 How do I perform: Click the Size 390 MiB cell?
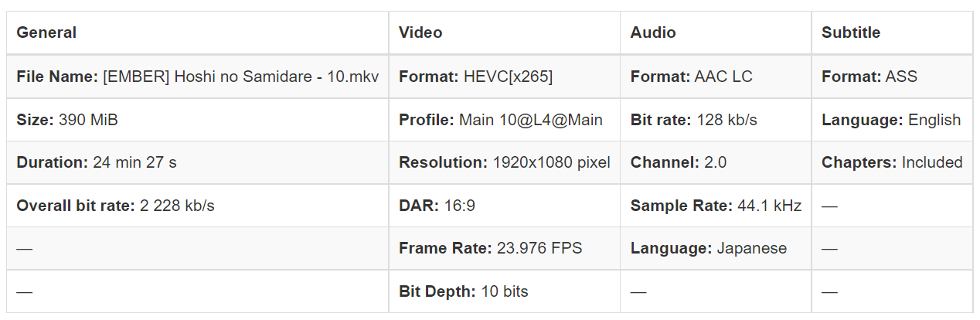(67, 120)
